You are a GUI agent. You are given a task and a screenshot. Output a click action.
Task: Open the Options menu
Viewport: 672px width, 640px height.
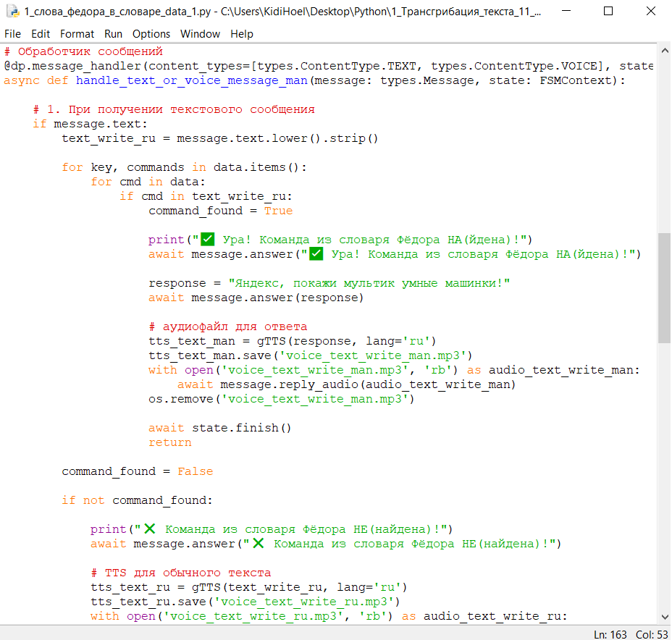pyautogui.click(x=151, y=34)
